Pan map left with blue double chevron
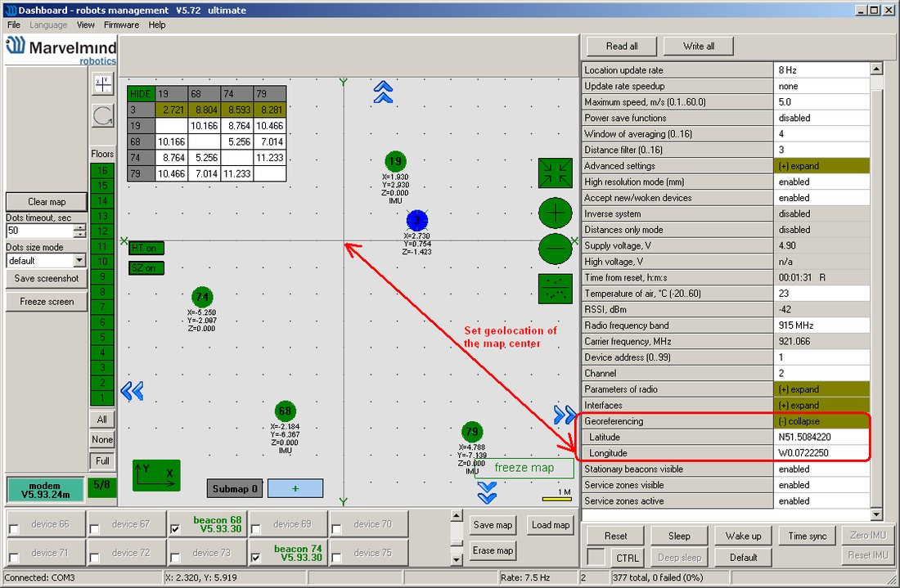 (132, 391)
